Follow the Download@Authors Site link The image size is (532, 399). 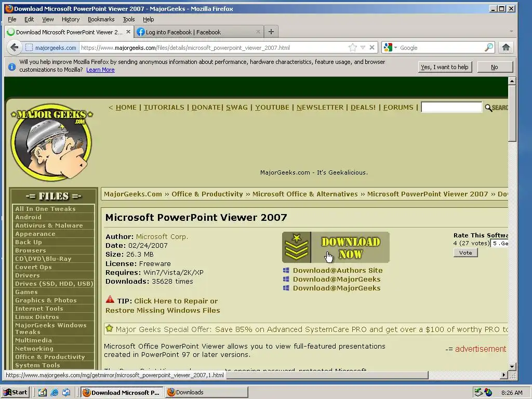pos(338,270)
